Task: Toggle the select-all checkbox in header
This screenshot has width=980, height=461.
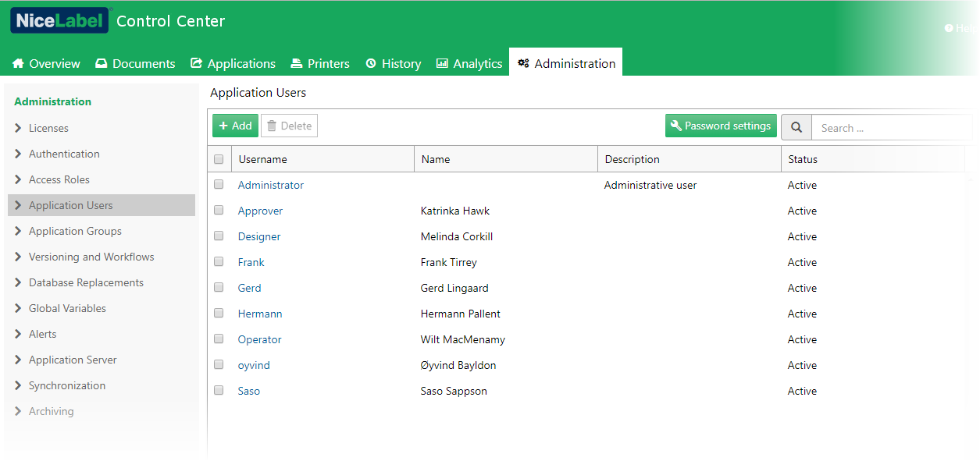Action: coord(219,159)
